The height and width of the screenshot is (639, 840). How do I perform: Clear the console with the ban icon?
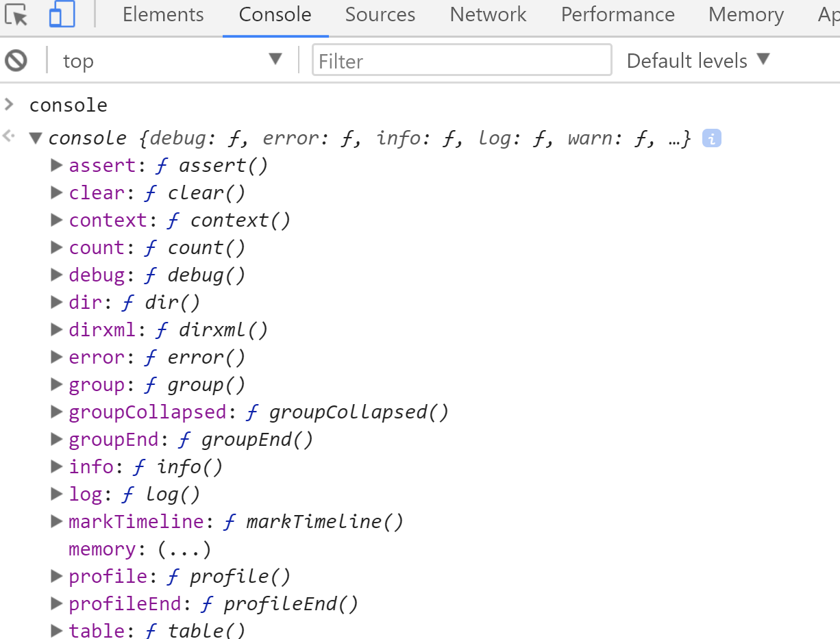[x=16, y=60]
